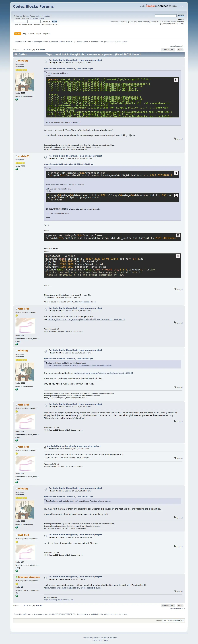This screenshot has height=644, width=198.
Task: Open the RSS footer link
Action: point(101,640)
